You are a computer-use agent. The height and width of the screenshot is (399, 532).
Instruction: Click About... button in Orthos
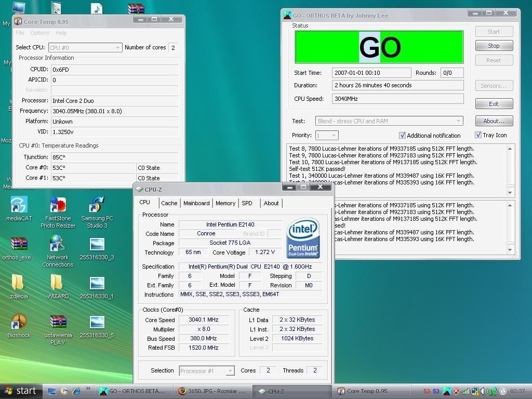tap(494, 121)
